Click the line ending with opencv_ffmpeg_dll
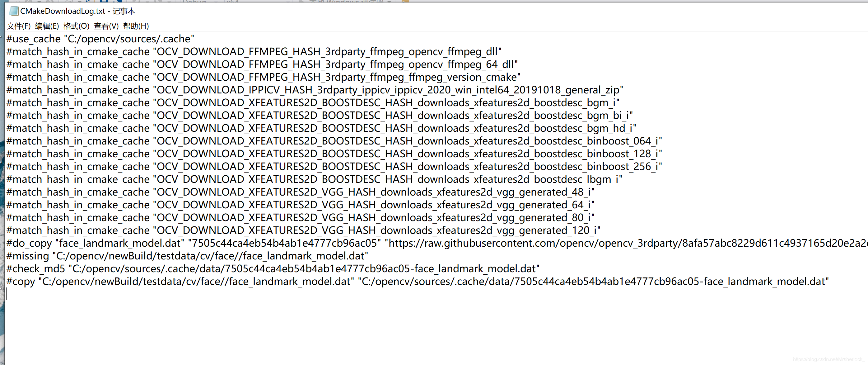The height and width of the screenshot is (365, 868). [x=254, y=52]
